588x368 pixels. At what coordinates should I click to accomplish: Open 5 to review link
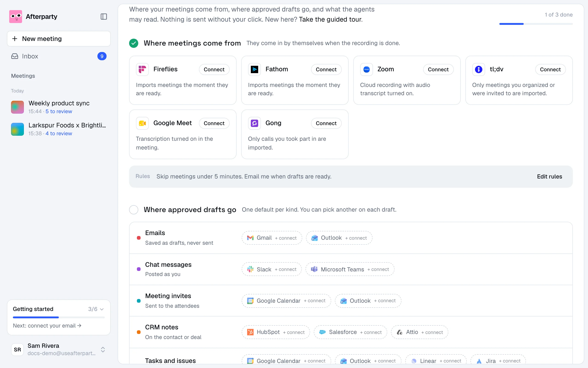pos(59,111)
